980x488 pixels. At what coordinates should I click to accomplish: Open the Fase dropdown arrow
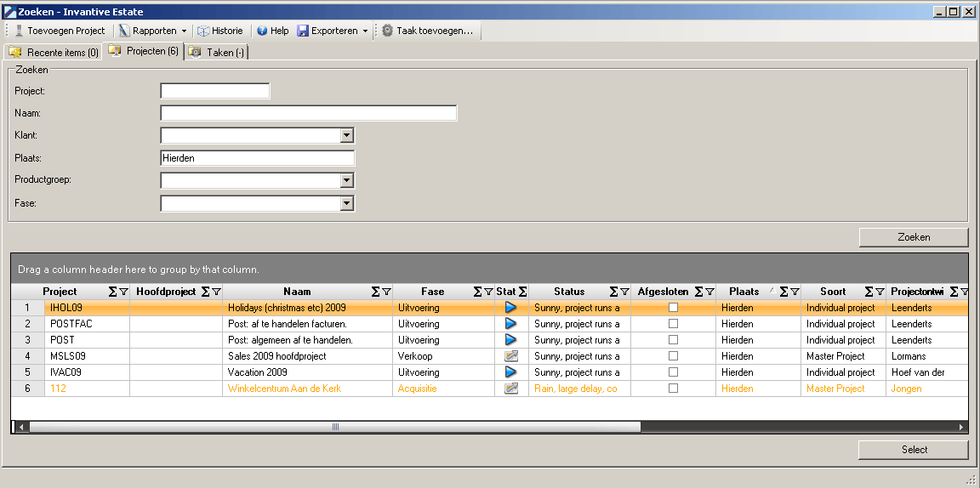(x=347, y=203)
